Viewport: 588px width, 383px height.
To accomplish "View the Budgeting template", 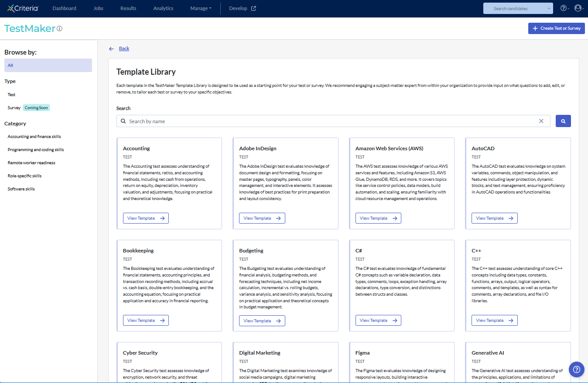I will tap(262, 321).
